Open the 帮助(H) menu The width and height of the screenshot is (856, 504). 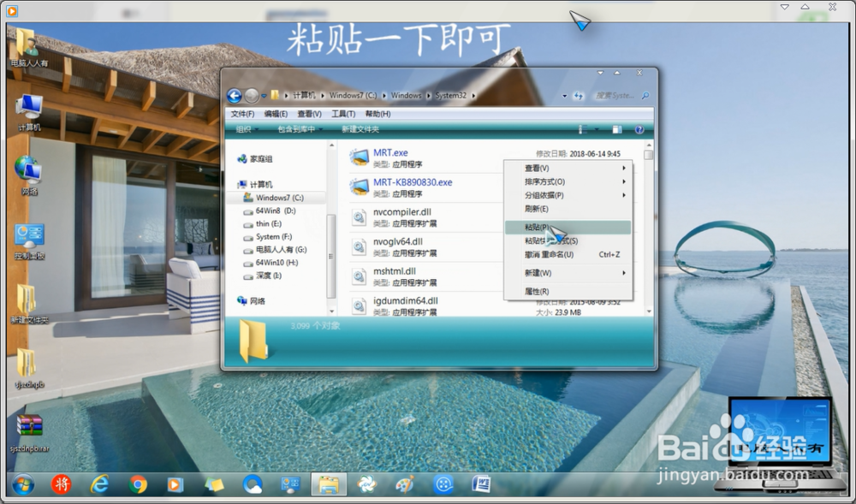[377, 114]
